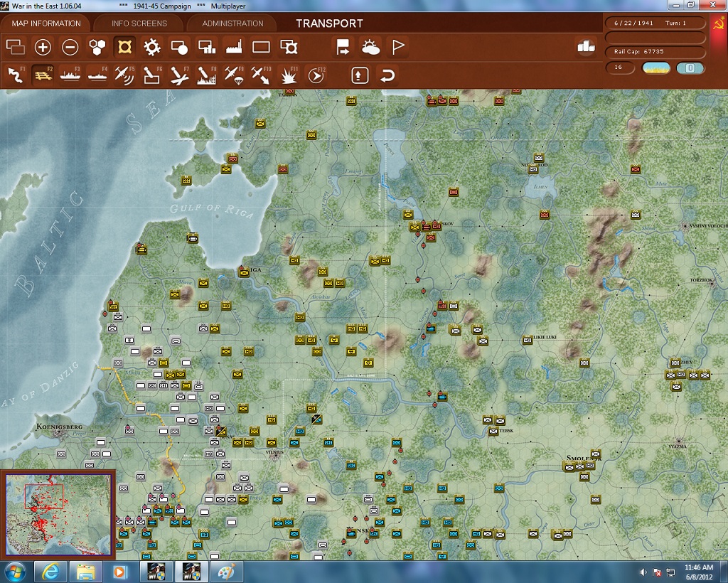This screenshot has width=728, height=583.
Task: Click the Gulf of Riga map label
Action: pos(211,211)
